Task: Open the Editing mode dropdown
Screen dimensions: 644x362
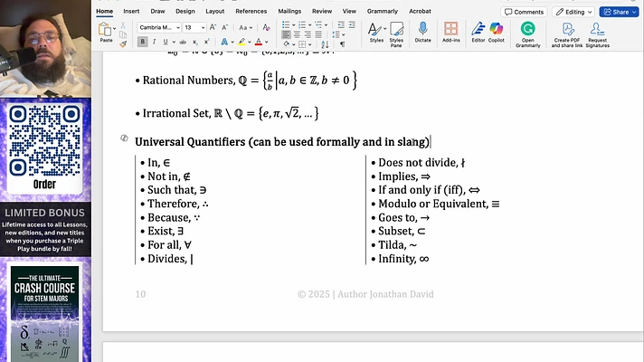Action: [573, 12]
